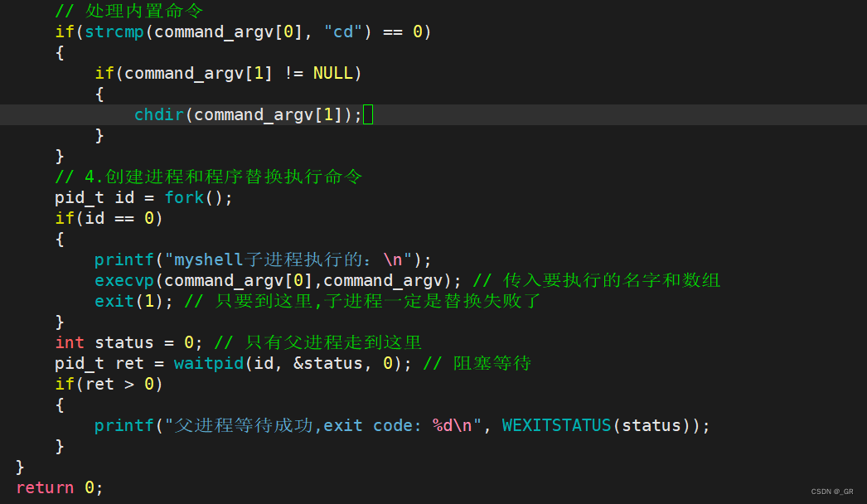Click the WEXITSTATUS macro
867x504 pixels.
pyautogui.click(x=556, y=425)
